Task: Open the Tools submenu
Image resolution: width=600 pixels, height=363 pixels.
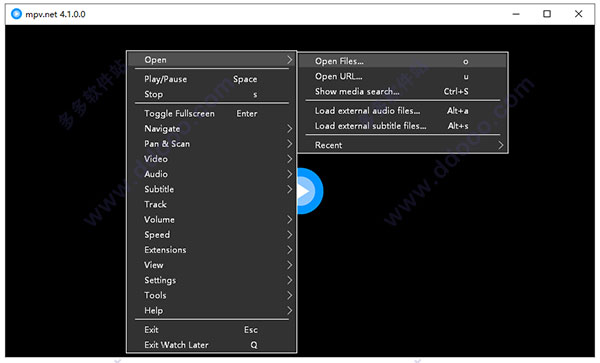Action: [x=211, y=295]
